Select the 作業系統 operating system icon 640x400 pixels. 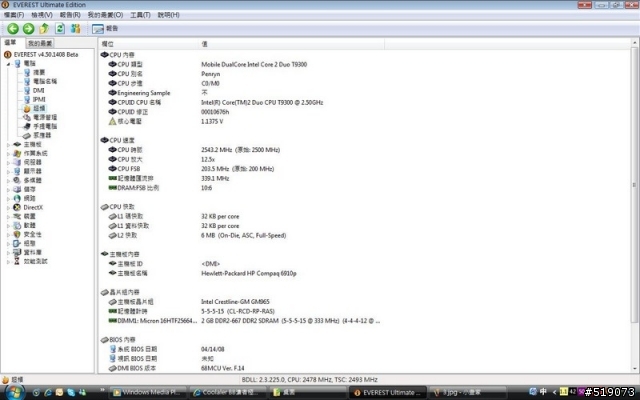click(17, 153)
